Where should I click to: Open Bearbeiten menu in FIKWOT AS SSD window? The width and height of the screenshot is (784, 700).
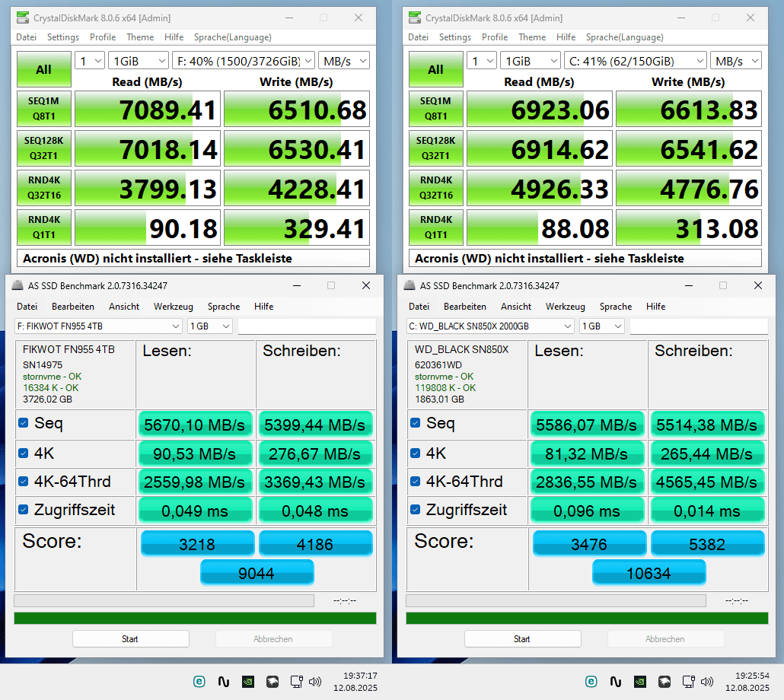click(73, 307)
